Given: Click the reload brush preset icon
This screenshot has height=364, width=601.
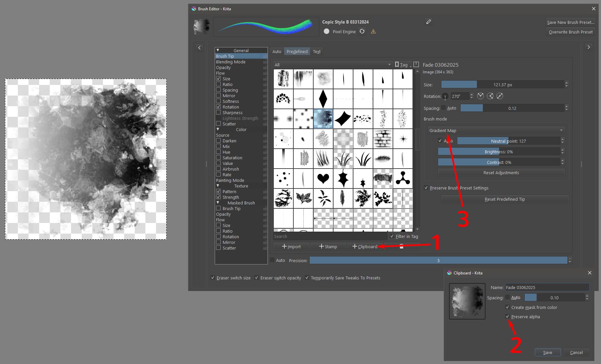Looking at the screenshot, I should (362, 32).
